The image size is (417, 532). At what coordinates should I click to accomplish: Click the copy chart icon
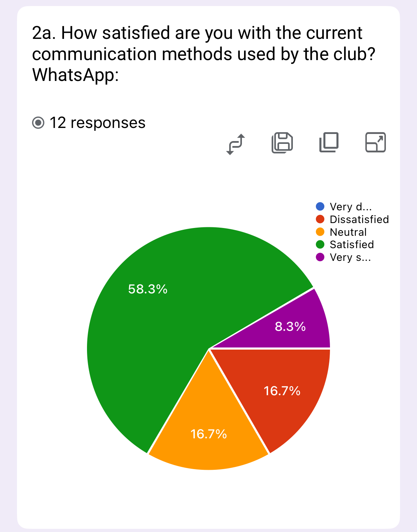pyautogui.click(x=329, y=142)
